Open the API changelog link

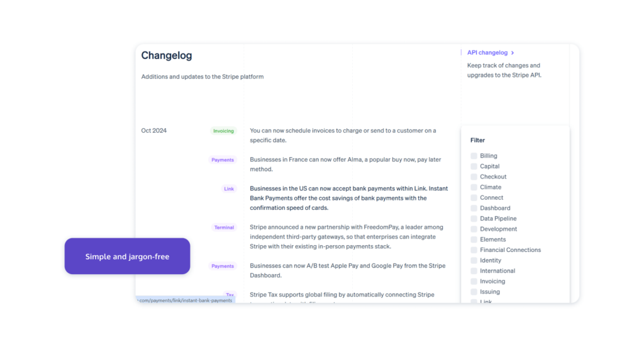pyautogui.click(x=487, y=53)
